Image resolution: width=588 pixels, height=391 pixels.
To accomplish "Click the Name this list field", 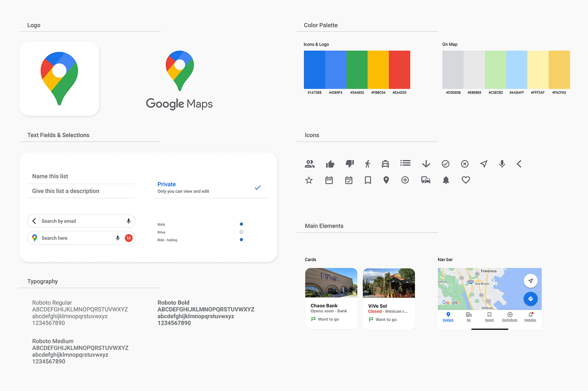I will point(81,176).
